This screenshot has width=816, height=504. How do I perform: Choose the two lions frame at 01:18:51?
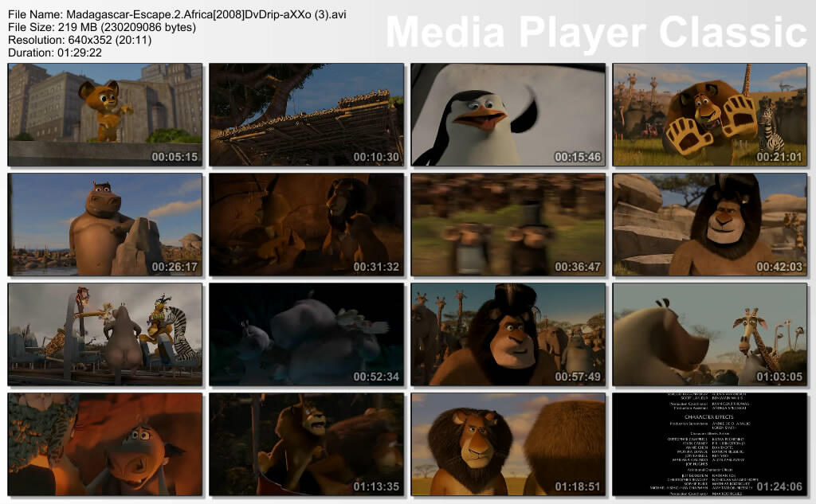[508, 444]
